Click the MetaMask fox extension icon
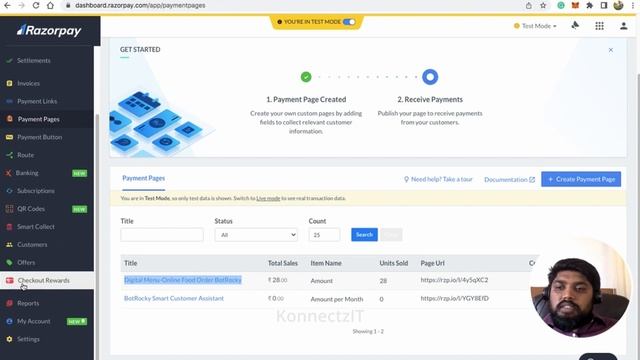This screenshot has width=640, height=360. (575, 5)
